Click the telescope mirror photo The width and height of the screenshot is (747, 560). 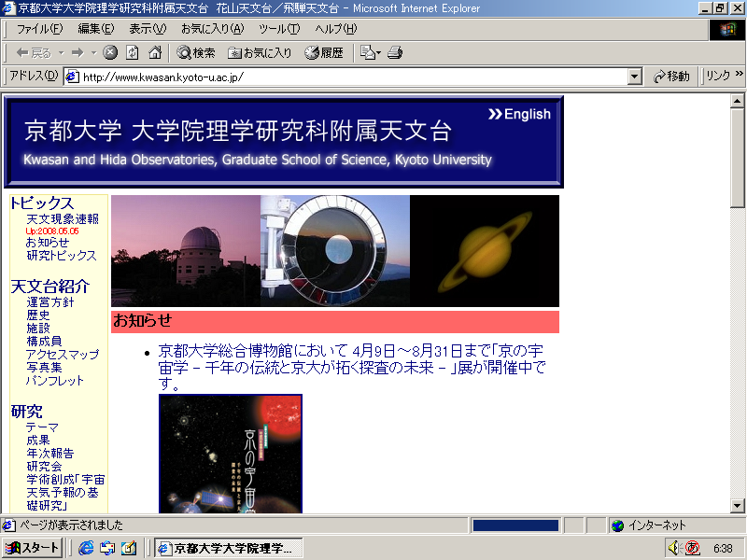point(335,251)
